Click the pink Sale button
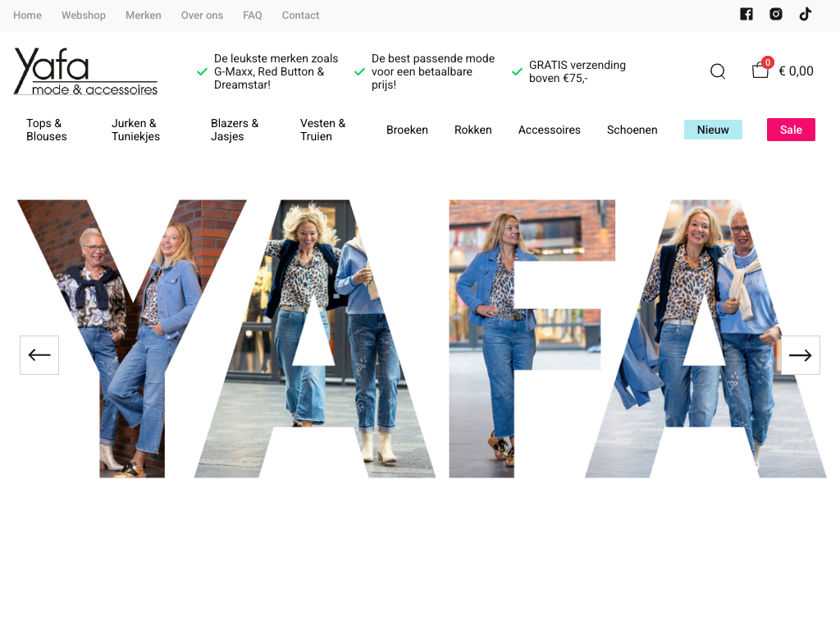The height and width of the screenshot is (630, 840). coord(791,130)
